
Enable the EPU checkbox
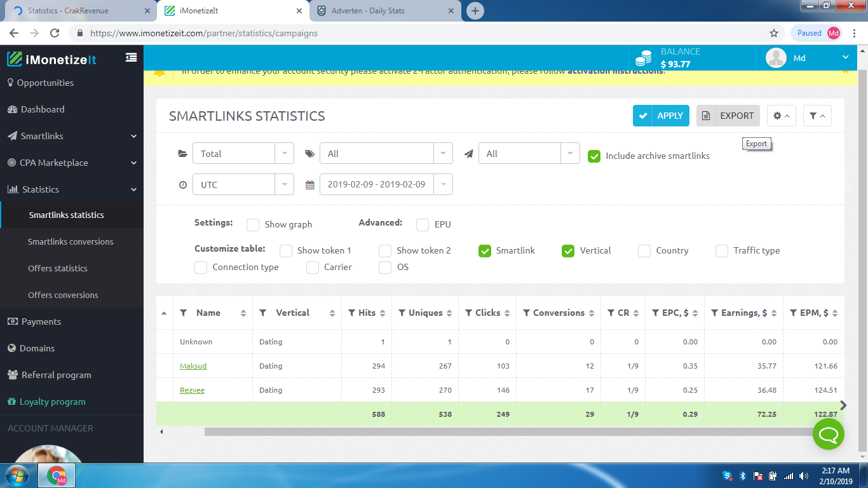click(423, 224)
